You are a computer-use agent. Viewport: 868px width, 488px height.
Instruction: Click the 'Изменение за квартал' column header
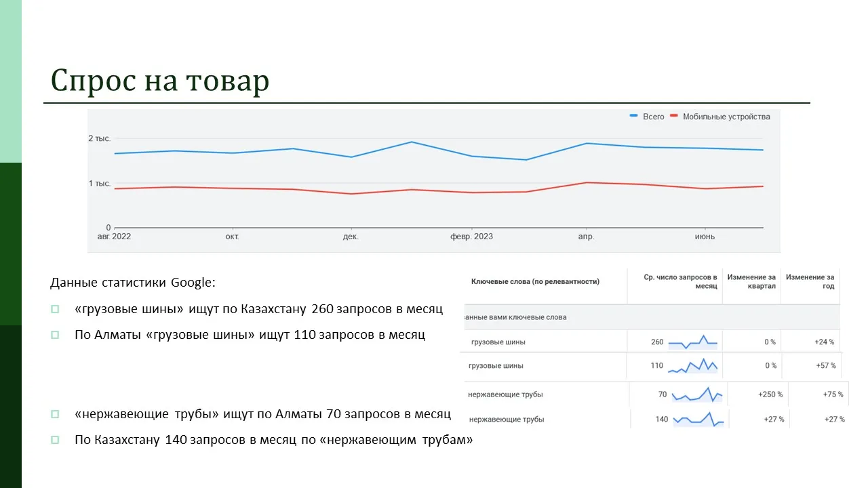pyautogui.click(x=751, y=282)
